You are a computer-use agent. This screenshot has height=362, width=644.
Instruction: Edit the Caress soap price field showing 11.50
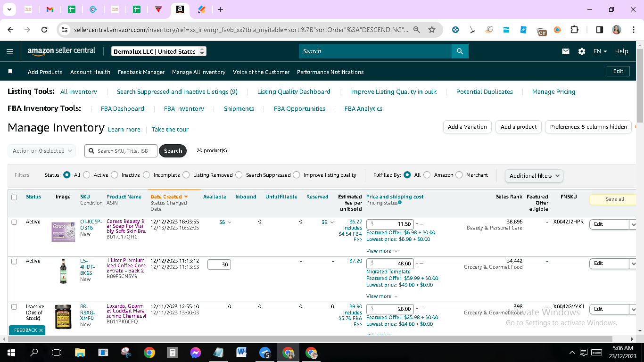pos(390,224)
